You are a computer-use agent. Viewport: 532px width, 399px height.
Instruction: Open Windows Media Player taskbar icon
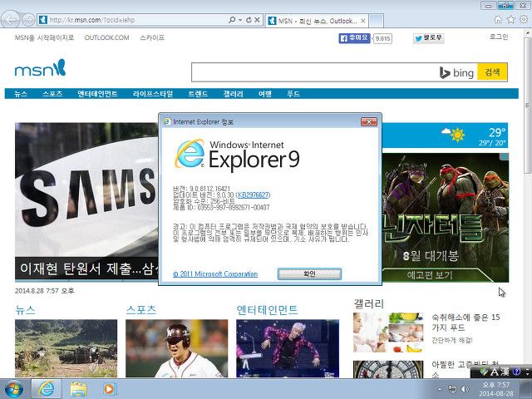109,389
